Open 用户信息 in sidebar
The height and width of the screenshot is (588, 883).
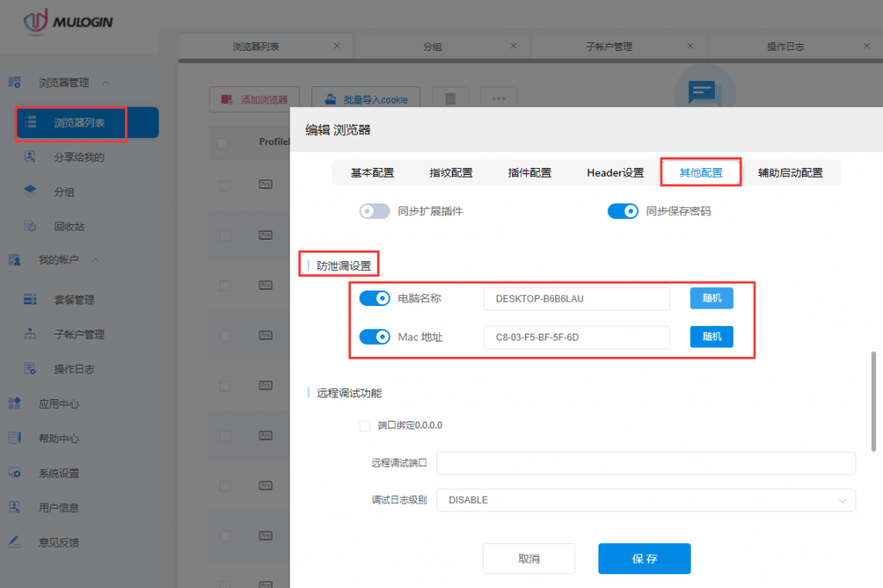click(x=59, y=508)
